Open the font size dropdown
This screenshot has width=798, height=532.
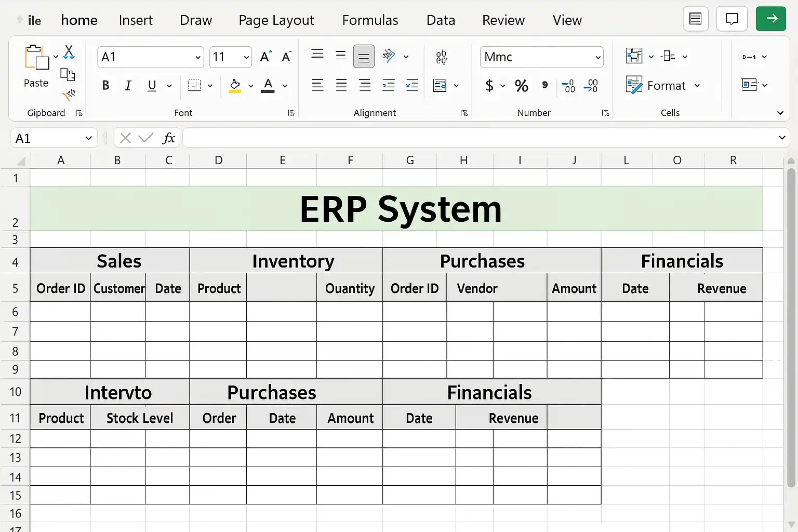click(246, 57)
